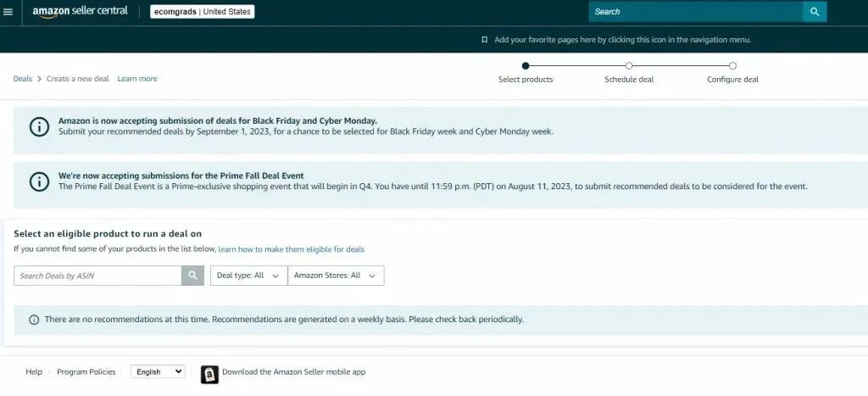Click the Amazon Seller mobile app icon

[209, 373]
